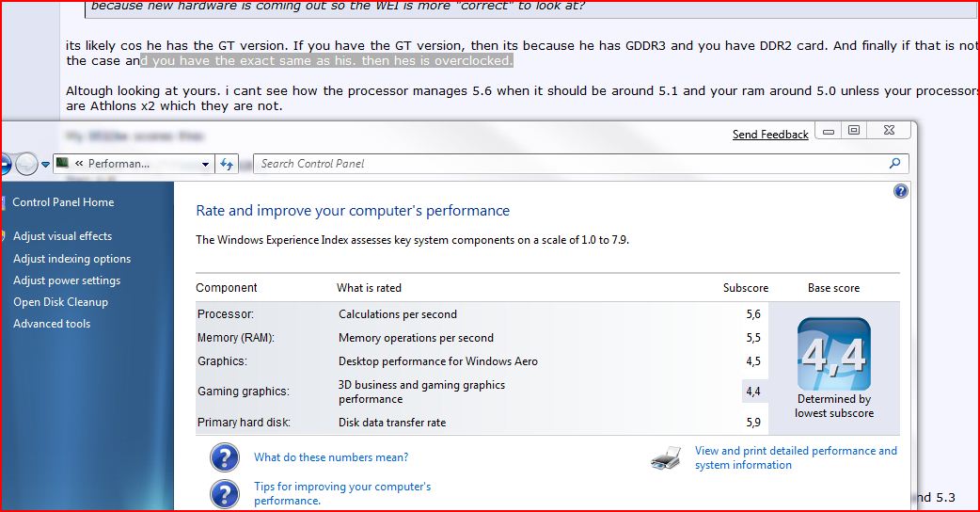Click the 'Base score' column header
Screen dimensions: 980x512
pos(833,288)
